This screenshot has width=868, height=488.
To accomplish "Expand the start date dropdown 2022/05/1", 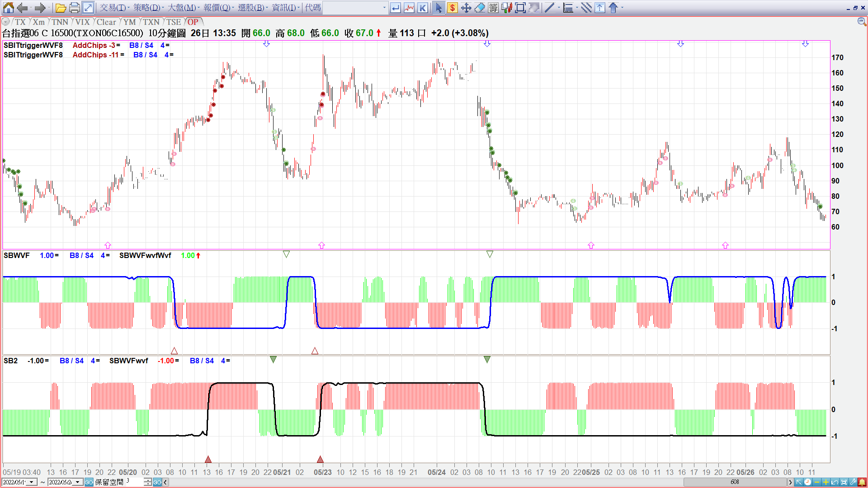I will tap(32, 482).
